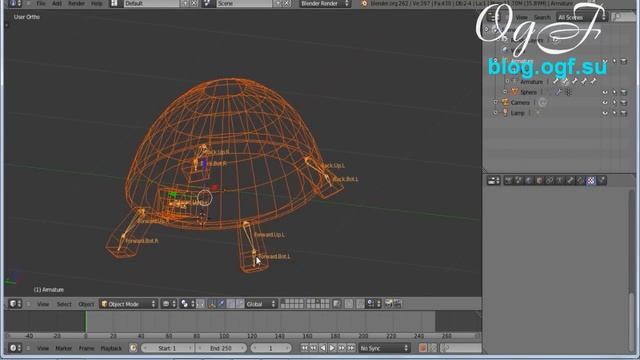The width and height of the screenshot is (640, 360).
Task: Toggle the 3D manipulator widget icon
Action: coord(212,304)
